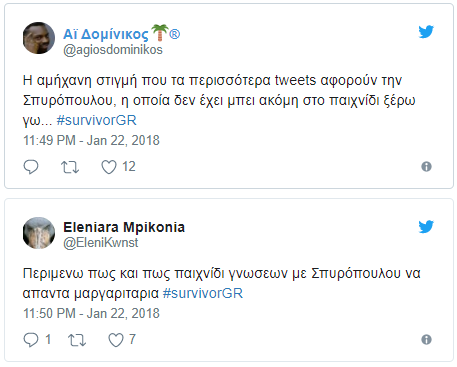Open the @EleniKwnst handle
457x367 pixels.
coord(100,243)
